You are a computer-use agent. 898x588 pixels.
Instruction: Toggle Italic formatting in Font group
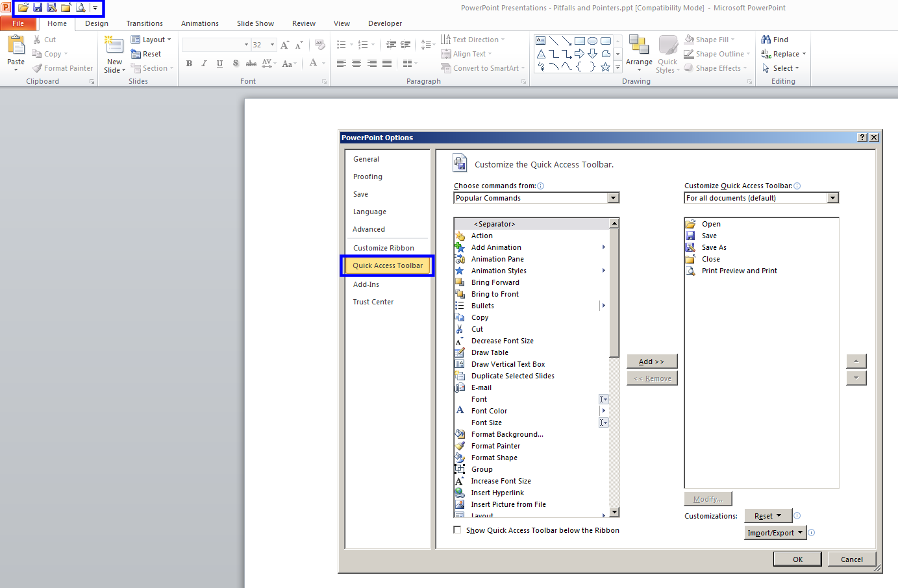point(204,64)
